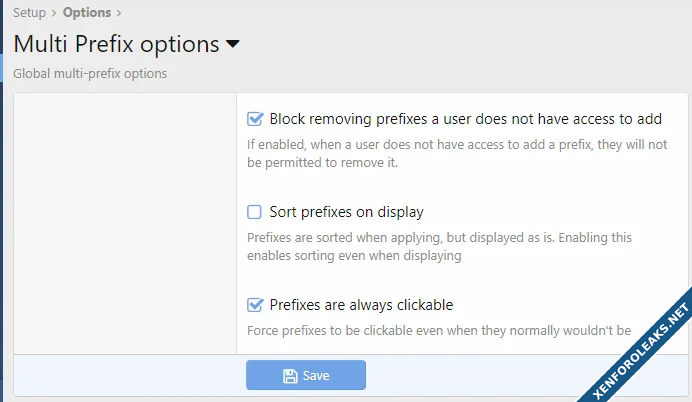Click the Multi Prefix options page title

116,44
